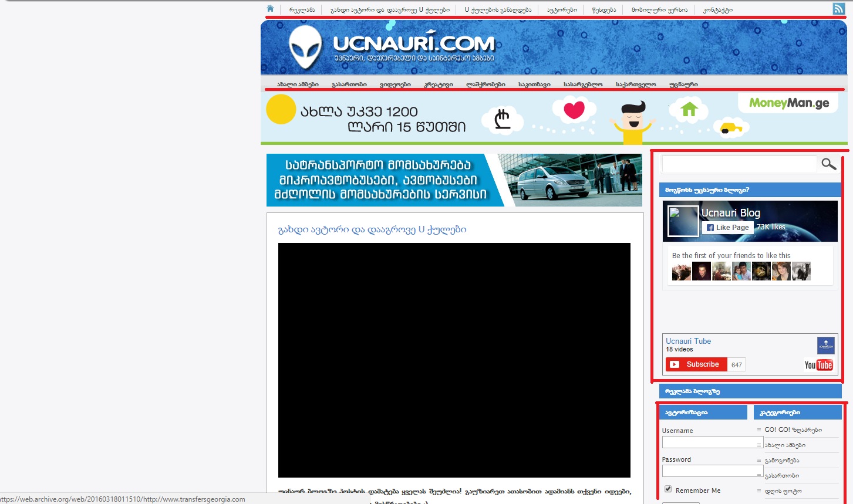Select the ლაშქრობები navigation tab
This screenshot has width=853, height=504.
(x=485, y=84)
